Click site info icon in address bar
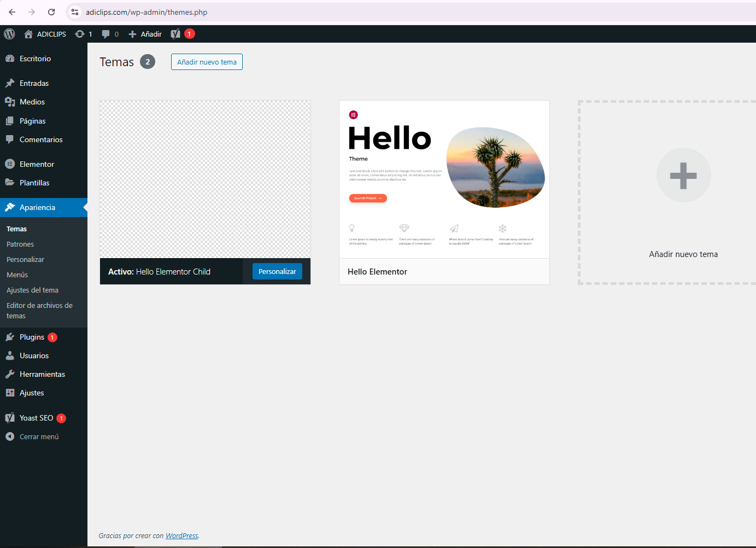The height and width of the screenshot is (548, 756). coord(75,12)
